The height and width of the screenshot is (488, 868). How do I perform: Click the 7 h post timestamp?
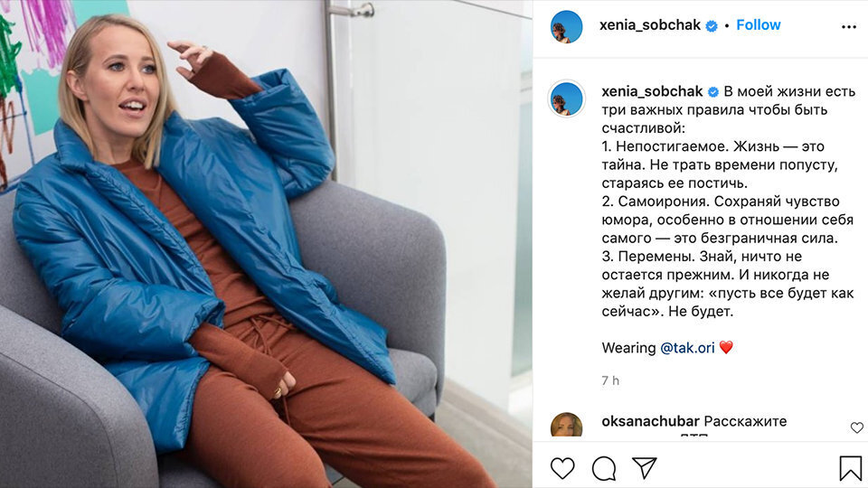[610, 380]
